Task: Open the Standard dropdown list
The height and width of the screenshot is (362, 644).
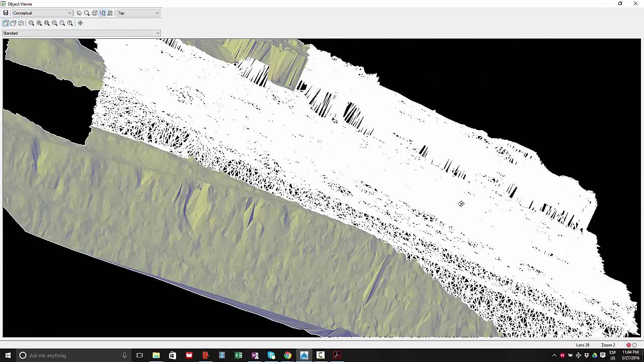Action: (81, 33)
